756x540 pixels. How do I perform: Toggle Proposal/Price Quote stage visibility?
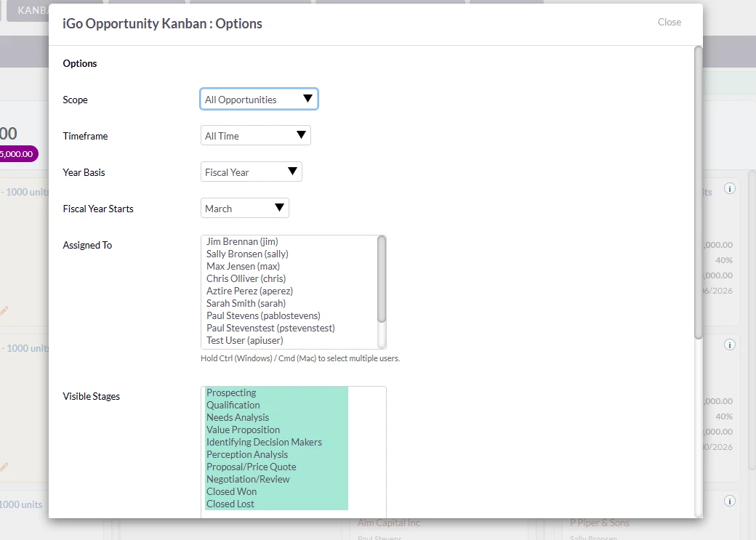[251, 467]
